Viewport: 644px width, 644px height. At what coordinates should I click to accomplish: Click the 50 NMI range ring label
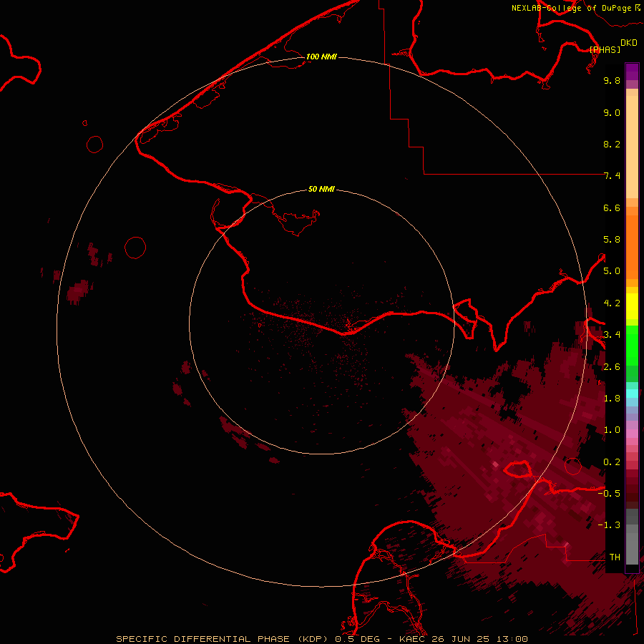pyautogui.click(x=321, y=189)
